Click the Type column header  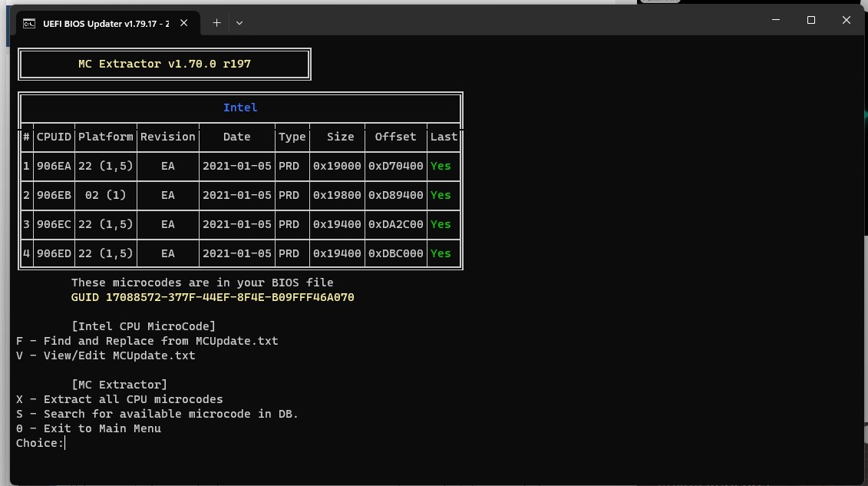(x=292, y=137)
